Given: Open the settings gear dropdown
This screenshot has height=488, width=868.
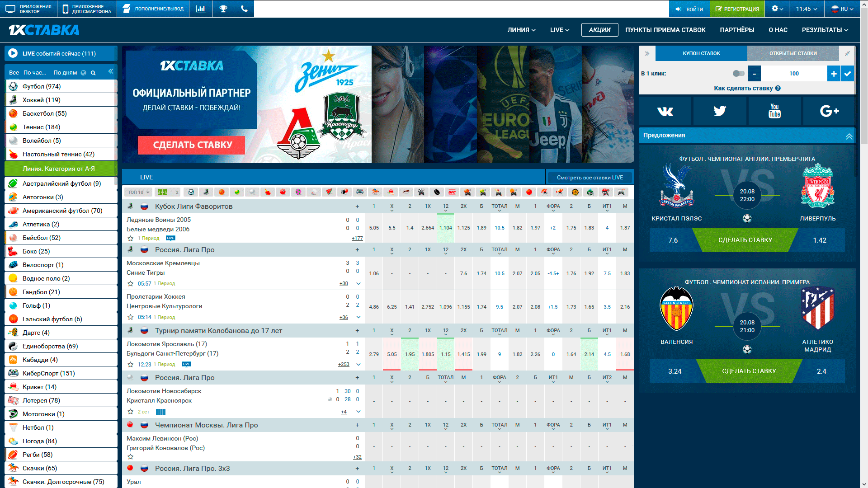Looking at the screenshot, I should [777, 9].
